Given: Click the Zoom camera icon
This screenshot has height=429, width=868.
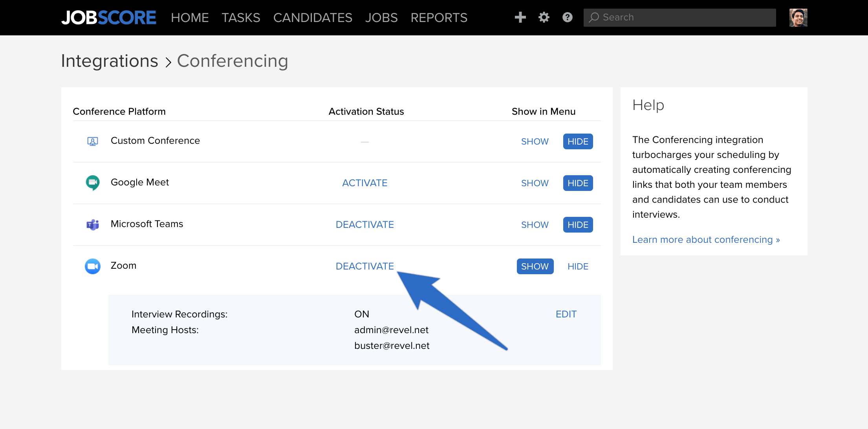Looking at the screenshot, I should click(x=93, y=266).
